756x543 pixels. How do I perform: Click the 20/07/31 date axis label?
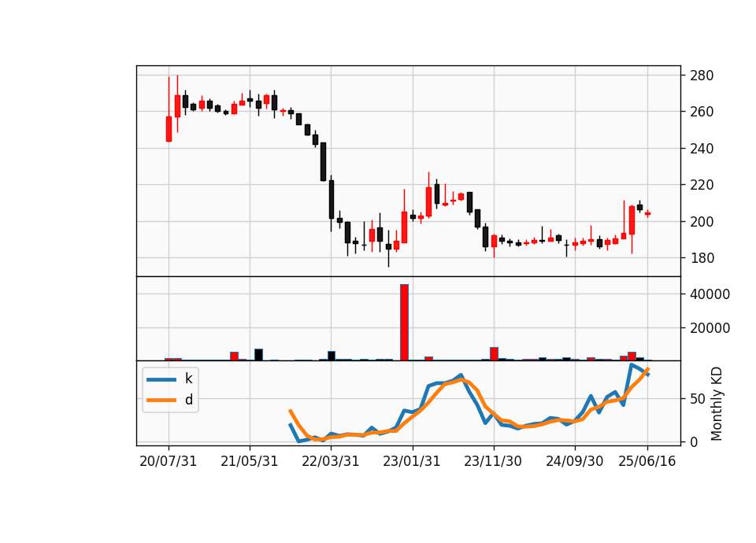click(169, 461)
